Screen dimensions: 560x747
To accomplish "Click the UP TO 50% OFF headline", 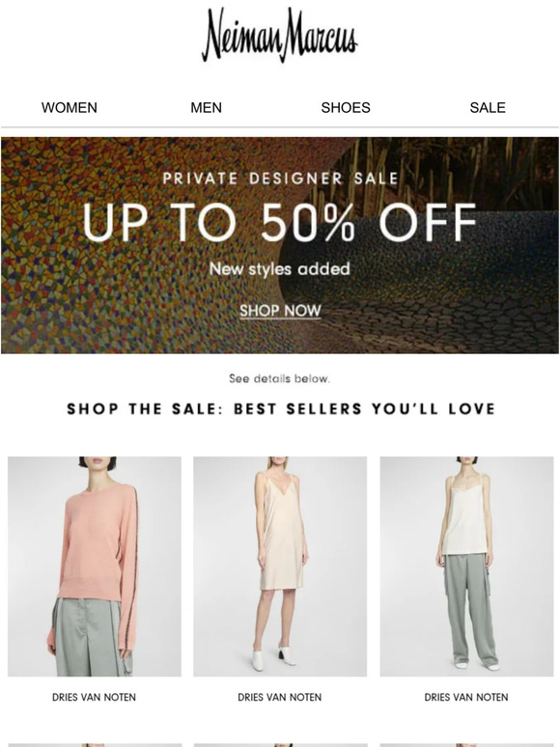I will (280, 223).
